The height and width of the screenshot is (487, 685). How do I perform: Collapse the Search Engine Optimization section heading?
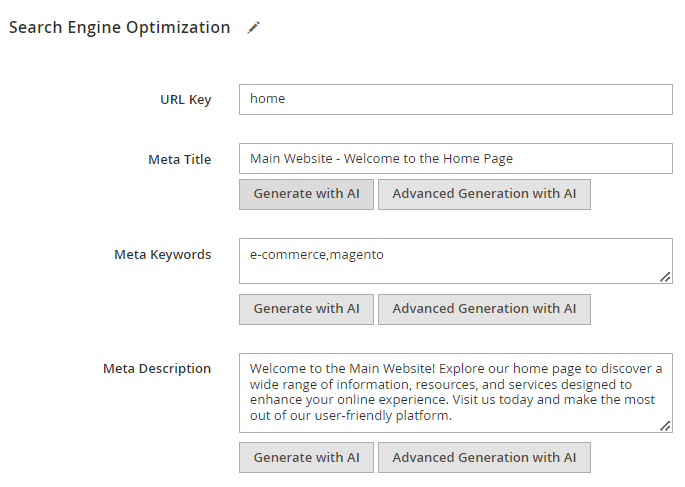pyautogui.click(x=119, y=28)
